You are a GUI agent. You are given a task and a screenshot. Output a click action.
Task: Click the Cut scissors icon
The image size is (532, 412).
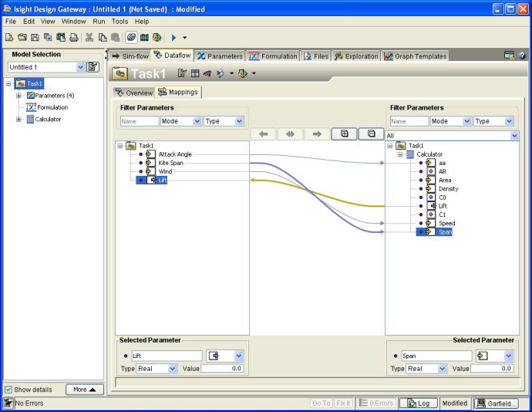89,37
